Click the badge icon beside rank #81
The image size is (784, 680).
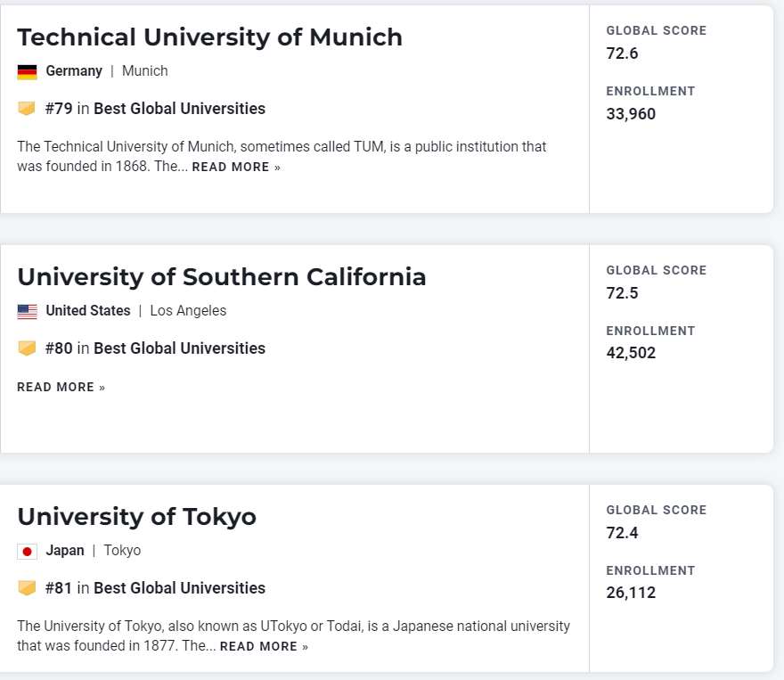tap(27, 588)
